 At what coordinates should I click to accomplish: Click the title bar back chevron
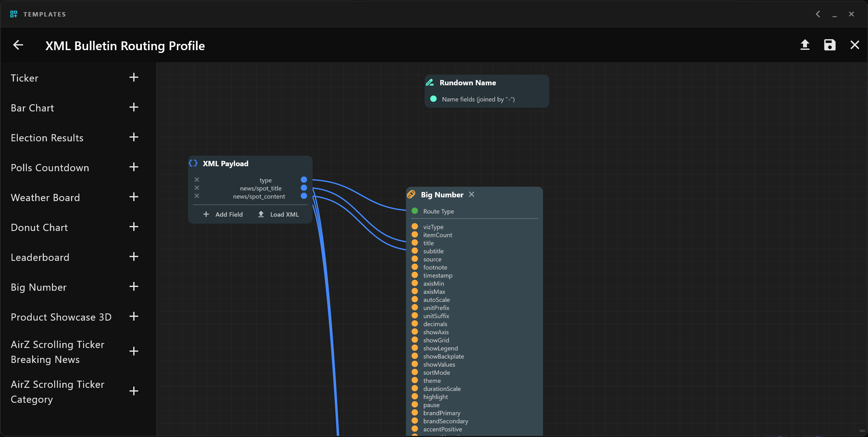click(818, 14)
